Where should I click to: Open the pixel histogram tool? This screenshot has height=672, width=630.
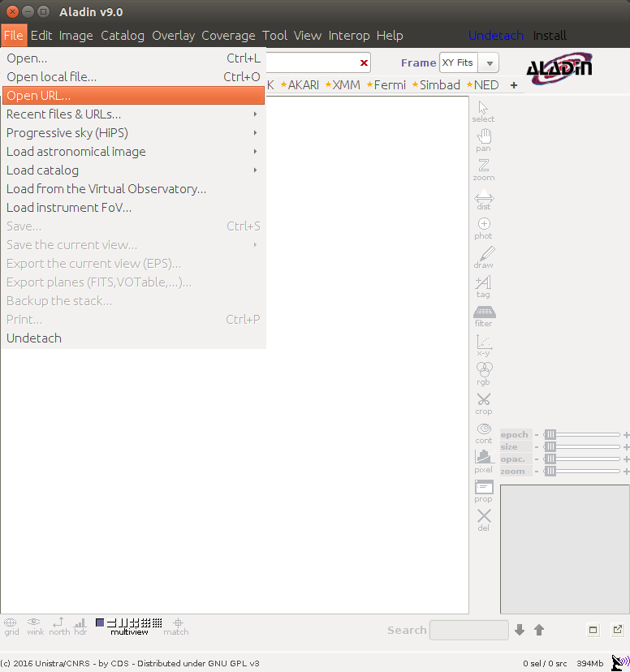point(483,462)
